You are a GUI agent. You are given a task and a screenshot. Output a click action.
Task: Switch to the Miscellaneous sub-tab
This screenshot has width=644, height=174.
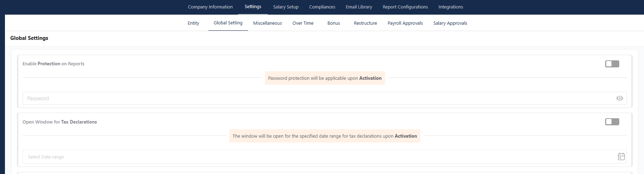[267, 23]
